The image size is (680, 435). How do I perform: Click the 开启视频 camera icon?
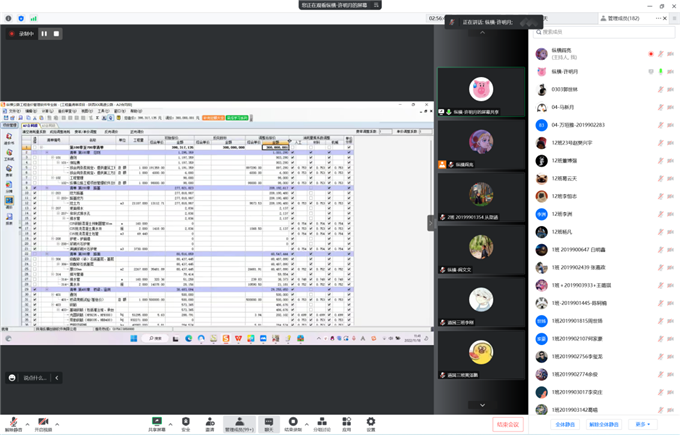43,421
